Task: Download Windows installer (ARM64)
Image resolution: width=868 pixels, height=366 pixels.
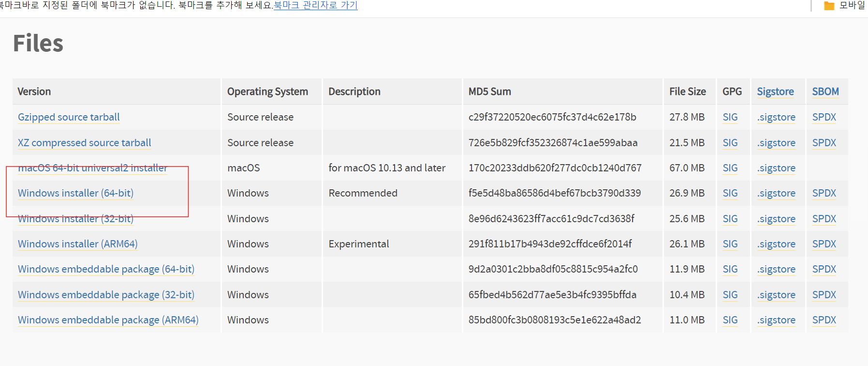Action: [78, 244]
